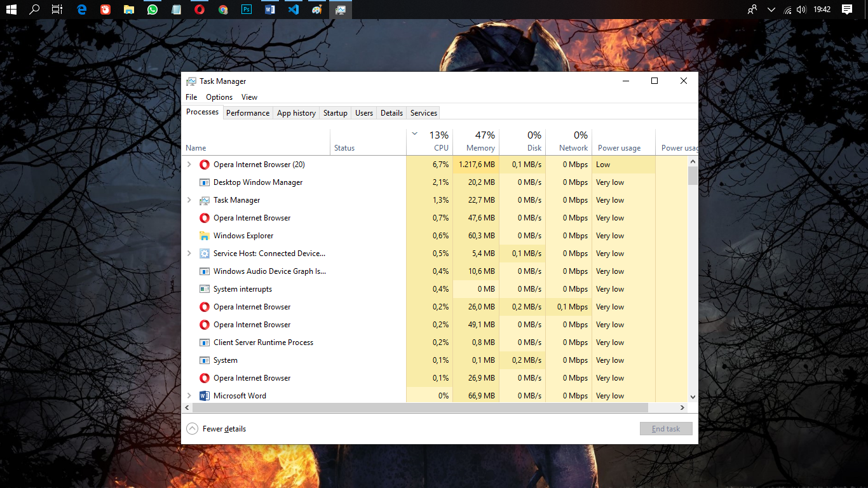The height and width of the screenshot is (488, 868).
Task: Click the 0,1 Mbps network cell
Action: (569, 307)
